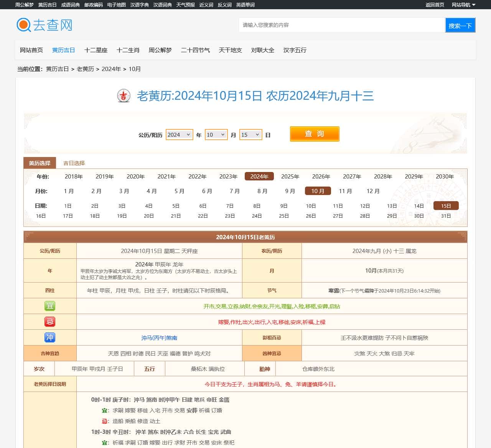
Task: Click 成语词典 in top bar
Action: (71, 5)
